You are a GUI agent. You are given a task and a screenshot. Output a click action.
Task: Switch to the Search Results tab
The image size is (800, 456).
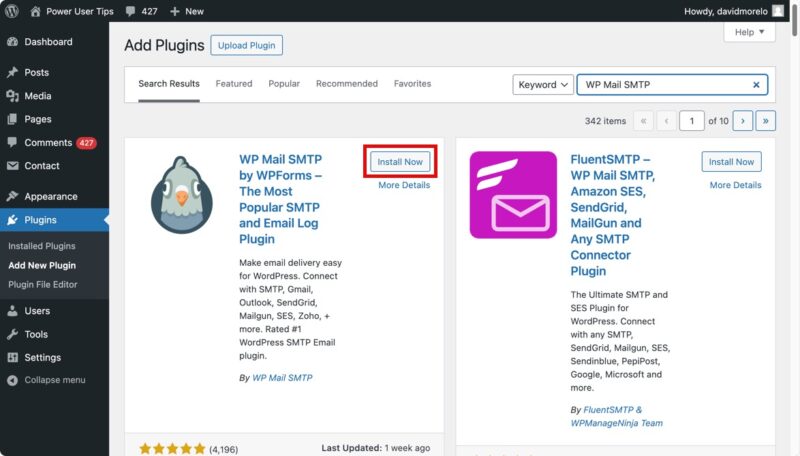point(169,84)
